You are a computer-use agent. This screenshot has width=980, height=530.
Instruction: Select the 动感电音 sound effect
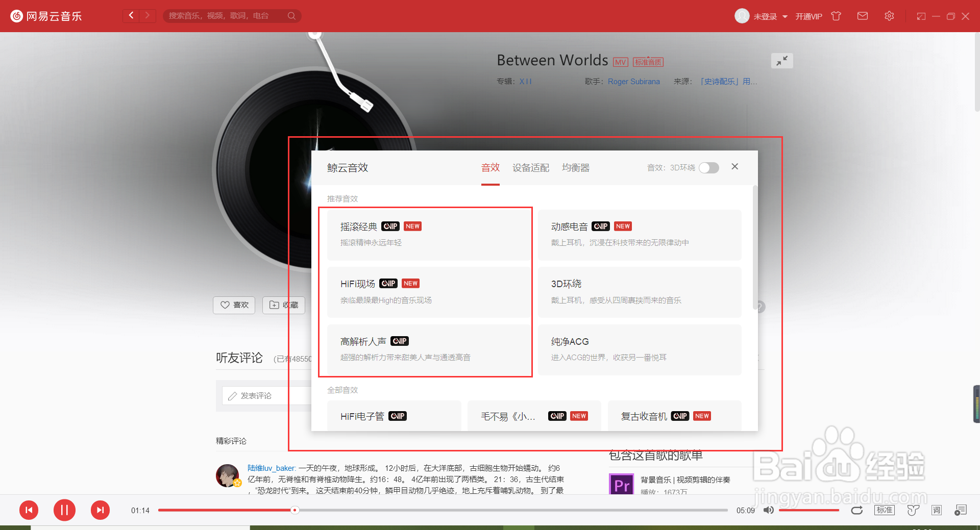point(640,235)
